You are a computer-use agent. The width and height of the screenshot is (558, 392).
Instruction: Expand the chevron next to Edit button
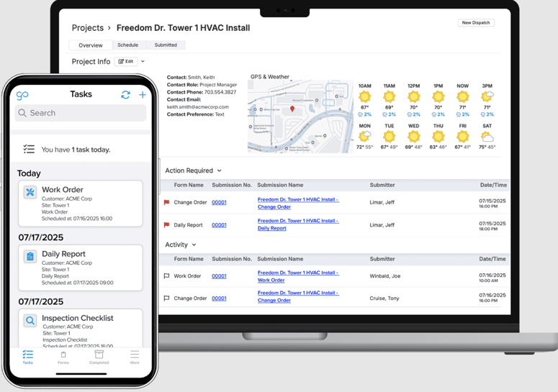[143, 61]
